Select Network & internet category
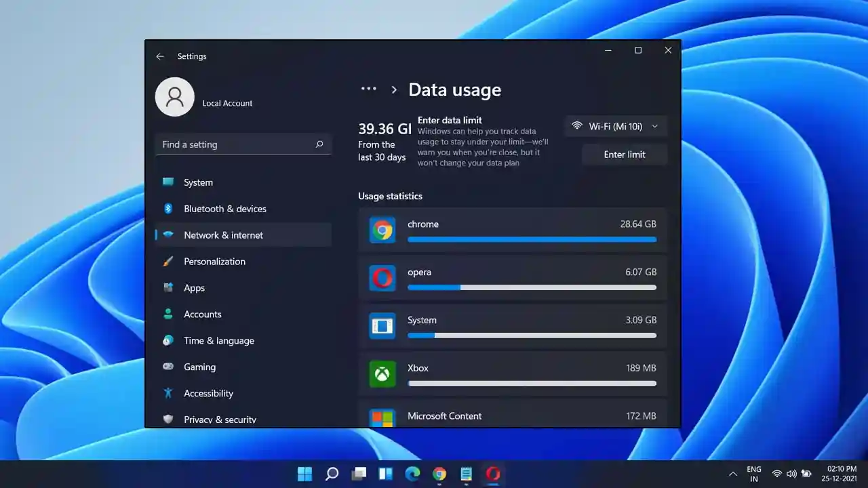The height and width of the screenshot is (488, 868). pos(243,235)
